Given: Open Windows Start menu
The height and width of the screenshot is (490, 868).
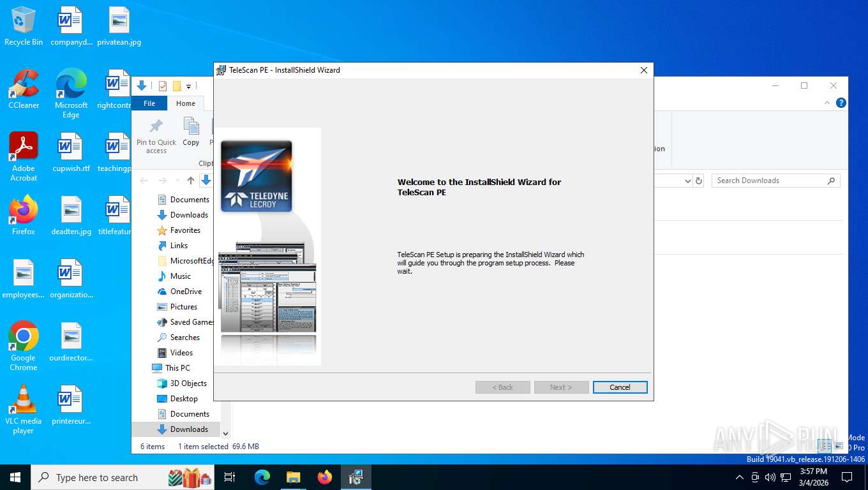Looking at the screenshot, I should [x=15, y=477].
